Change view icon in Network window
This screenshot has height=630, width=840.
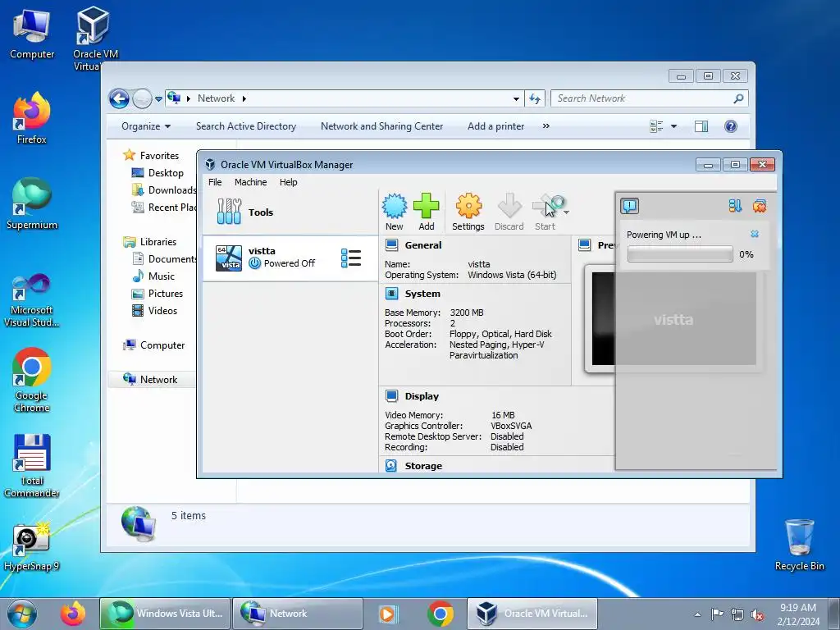pyautogui.click(x=656, y=126)
